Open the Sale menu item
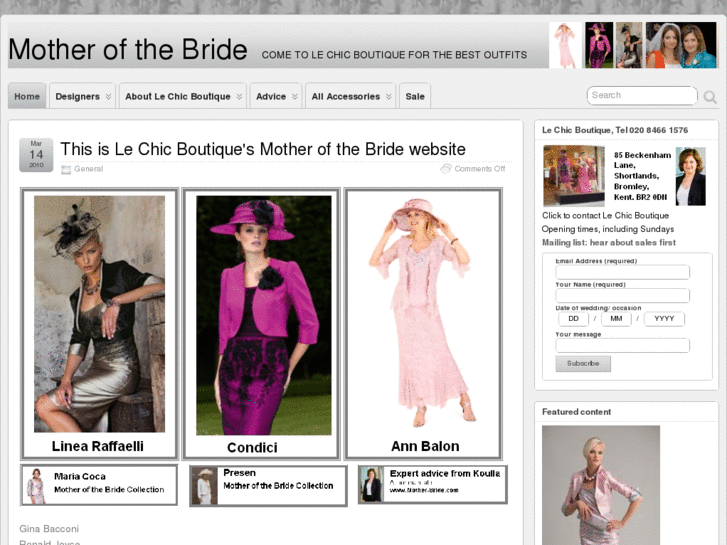 coord(415,96)
